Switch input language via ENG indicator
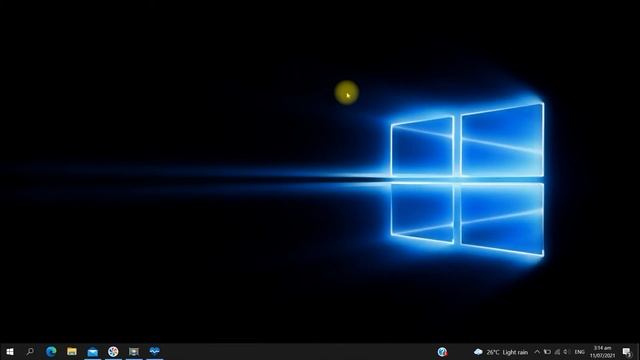The height and width of the screenshot is (360, 640). point(580,352)
